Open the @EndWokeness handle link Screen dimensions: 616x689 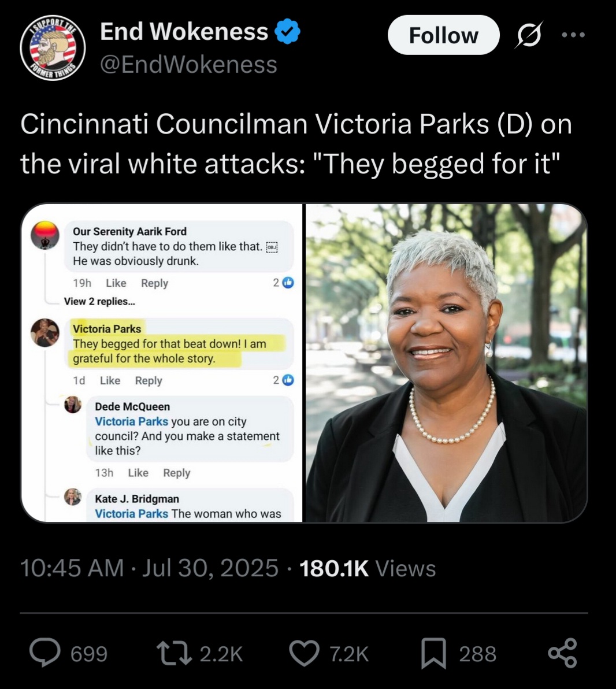[x=188, y=64]
